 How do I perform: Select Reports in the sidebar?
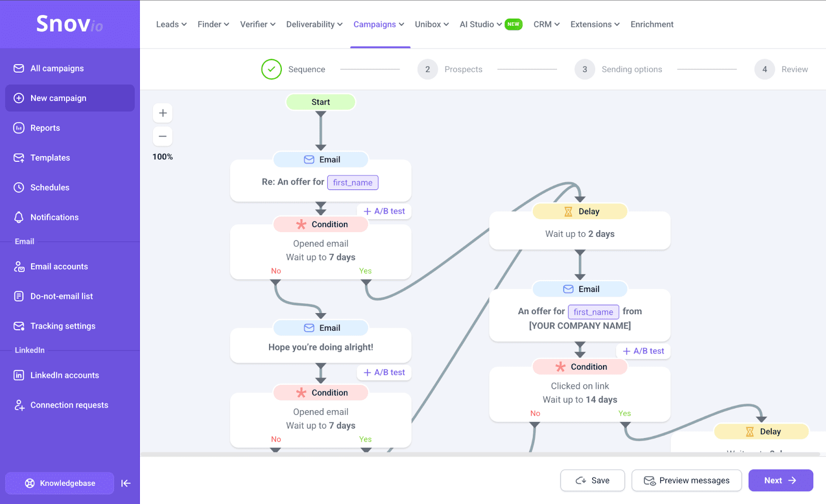tap(45, 127)
